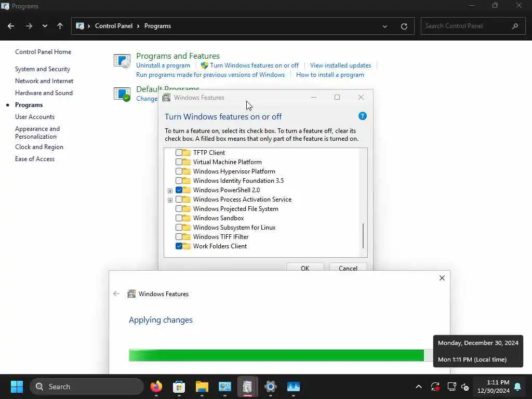Enable Windows Projected File System checkbox
The height and width of the screenshot is (399, 532).
tap(179, 209)
